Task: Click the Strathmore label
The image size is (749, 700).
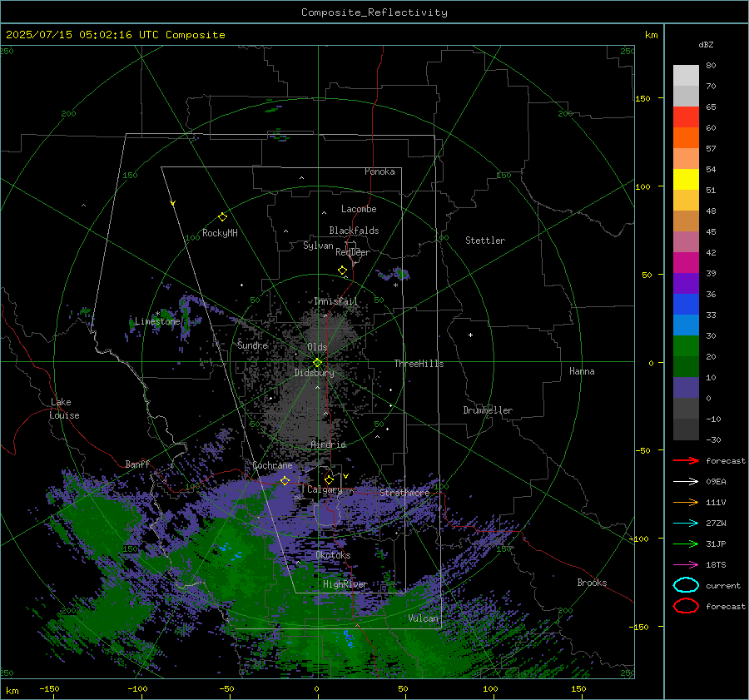Action: [x=404, y=493]
